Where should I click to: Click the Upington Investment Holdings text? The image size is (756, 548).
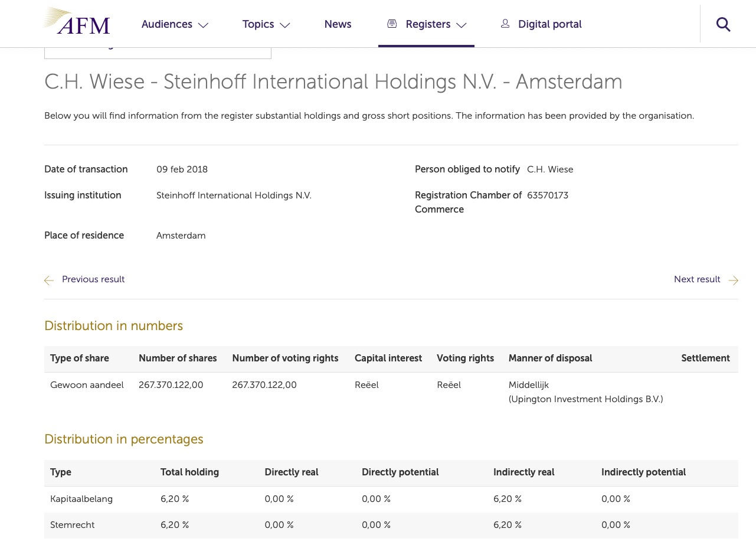point(585,399)
